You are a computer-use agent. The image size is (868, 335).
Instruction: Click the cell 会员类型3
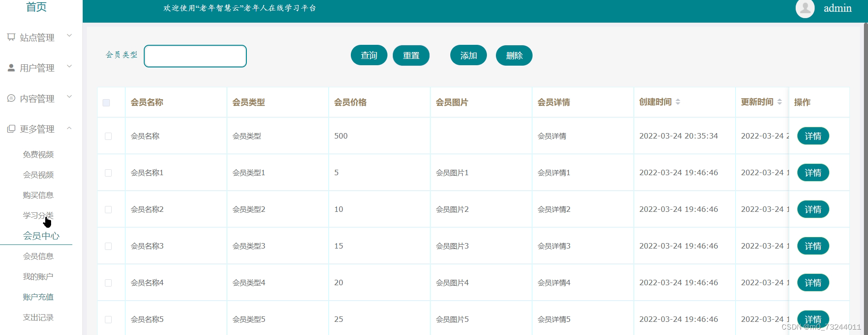(249, 246)
